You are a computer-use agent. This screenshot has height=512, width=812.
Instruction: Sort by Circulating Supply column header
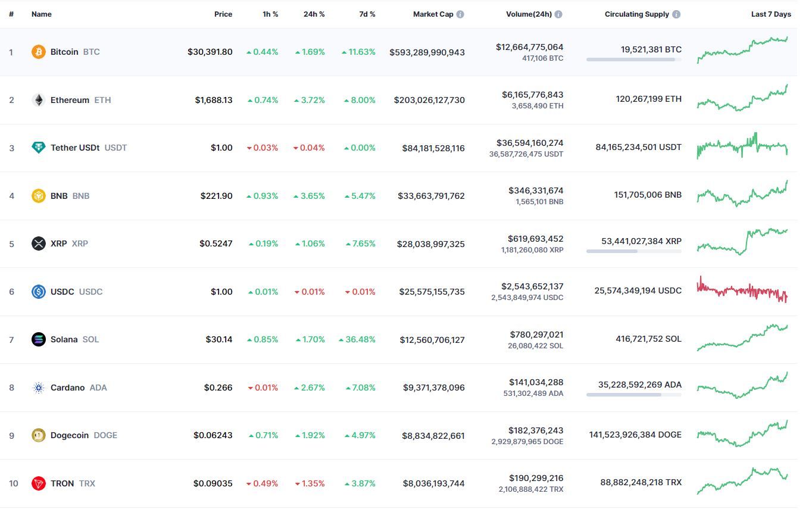[x=637, y=14]
